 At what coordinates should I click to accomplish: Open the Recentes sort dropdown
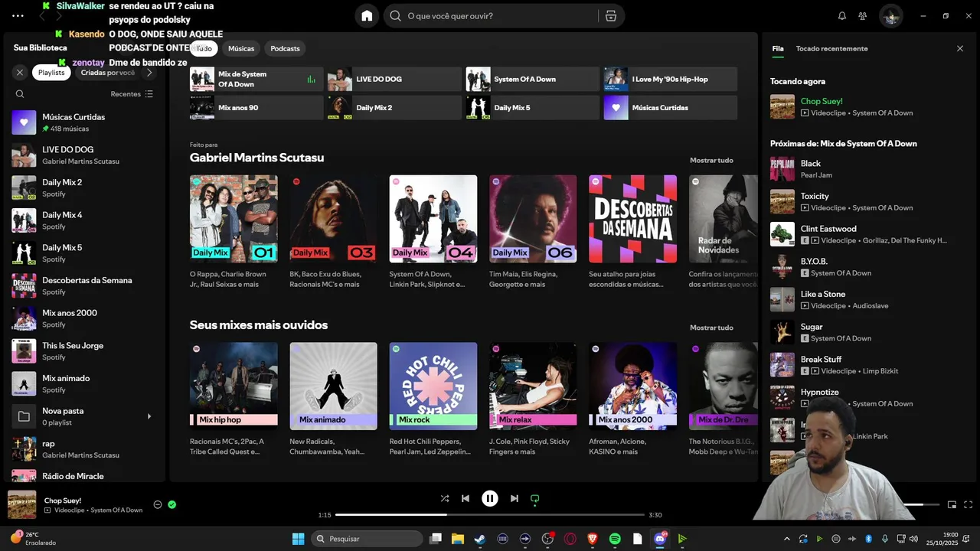(132, 94)
